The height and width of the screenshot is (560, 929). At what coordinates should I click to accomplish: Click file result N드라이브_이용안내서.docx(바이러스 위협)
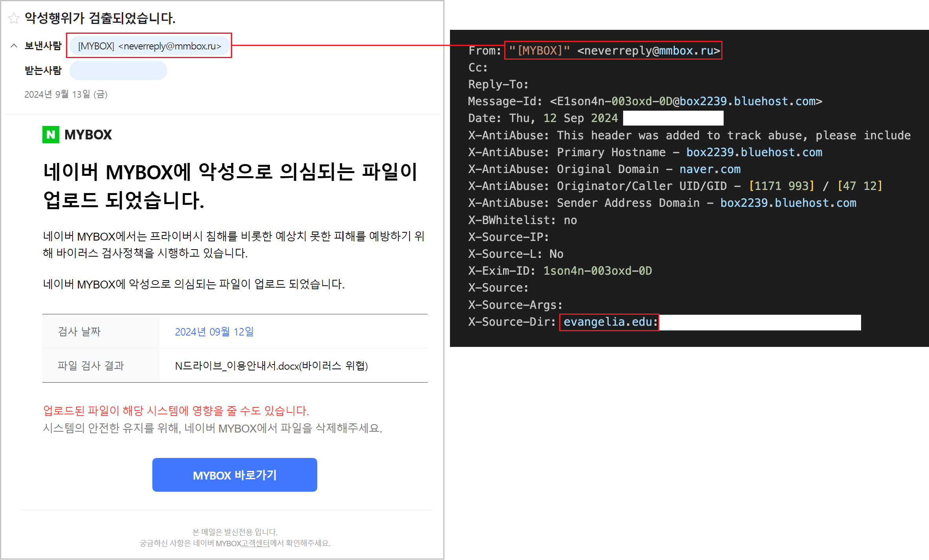point(271,366)
